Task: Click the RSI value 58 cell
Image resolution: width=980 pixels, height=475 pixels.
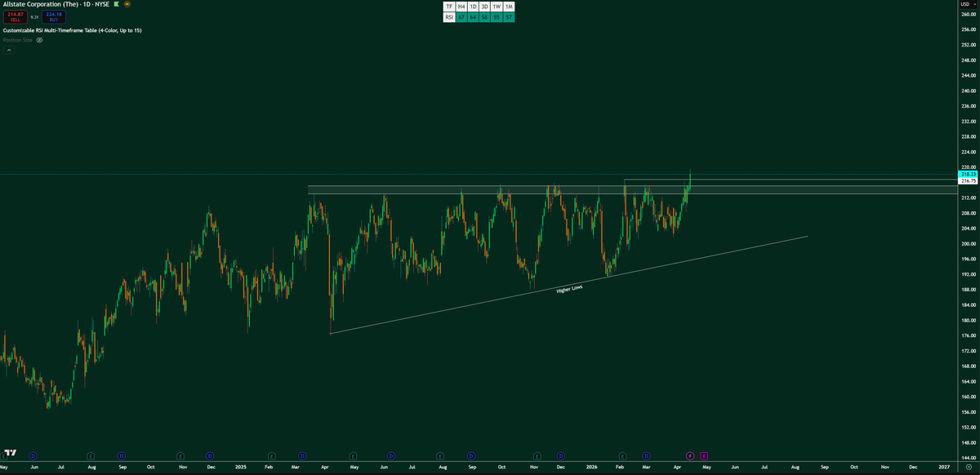Action: (485, 16)
